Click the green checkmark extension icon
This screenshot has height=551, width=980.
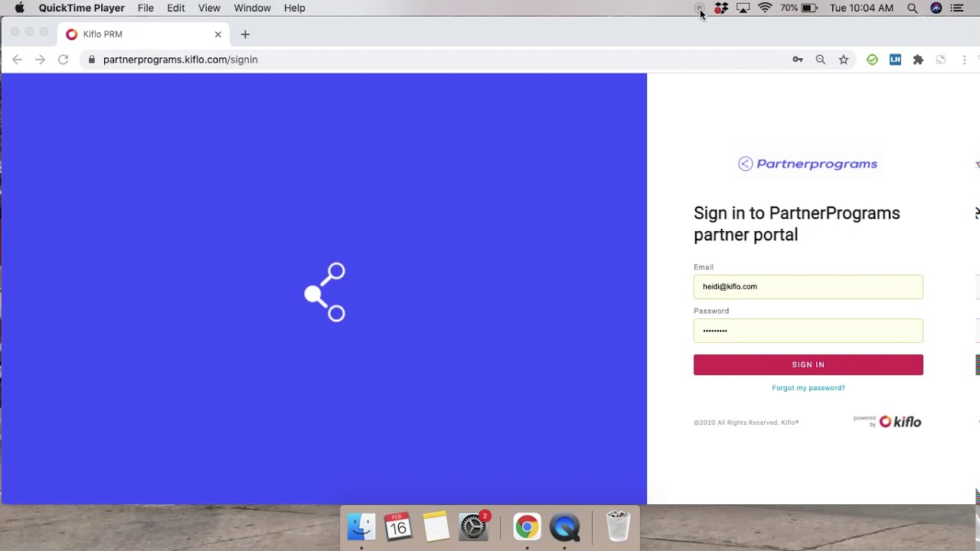pos(872,60)
